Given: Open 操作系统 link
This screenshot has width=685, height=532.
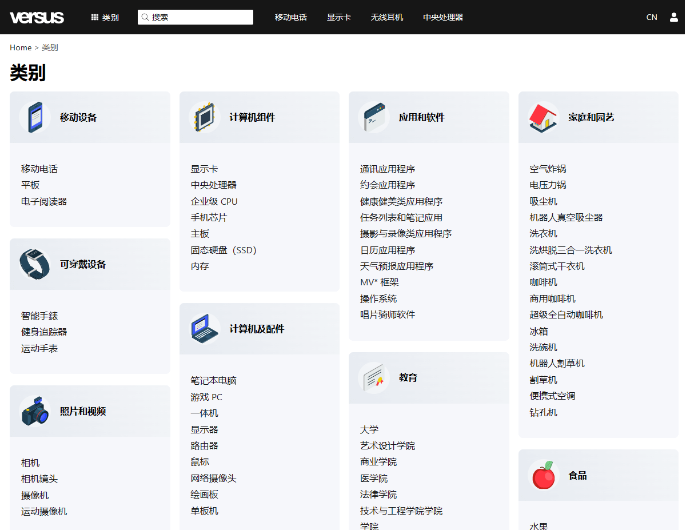Looking at the screenshot, I should click(x=378, y=299).
